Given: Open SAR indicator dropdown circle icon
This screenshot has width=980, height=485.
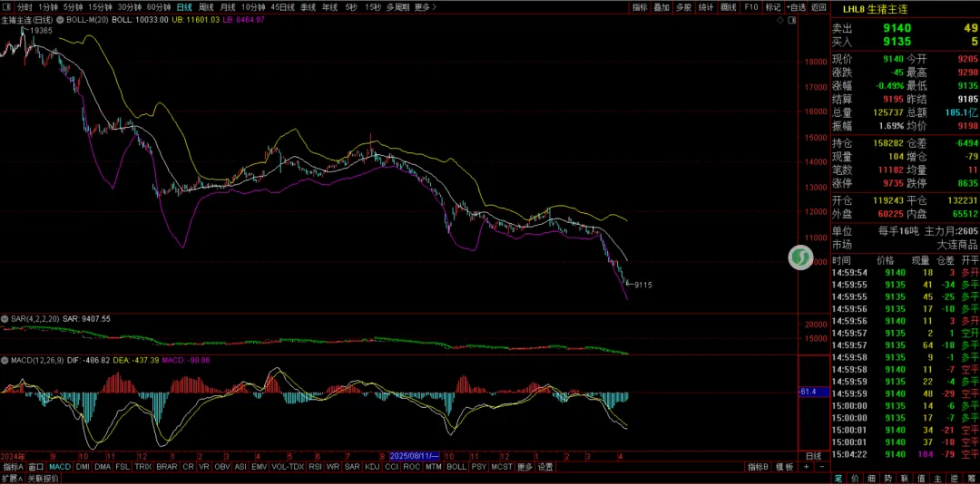Looking at the screenshot, I should pos(5,318).
